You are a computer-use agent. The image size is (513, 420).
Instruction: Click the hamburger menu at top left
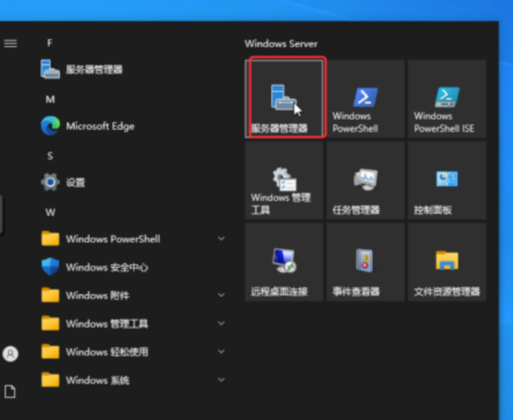[10, 43]
